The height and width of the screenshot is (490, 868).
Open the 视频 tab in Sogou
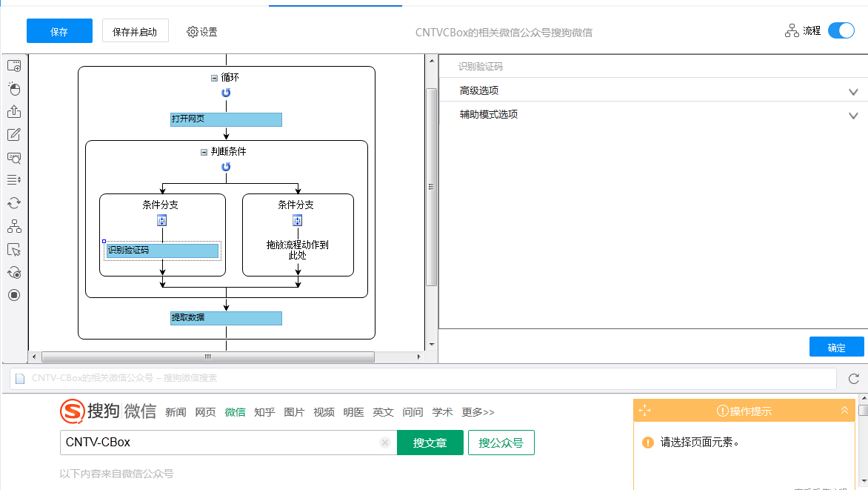pos(324,412)
